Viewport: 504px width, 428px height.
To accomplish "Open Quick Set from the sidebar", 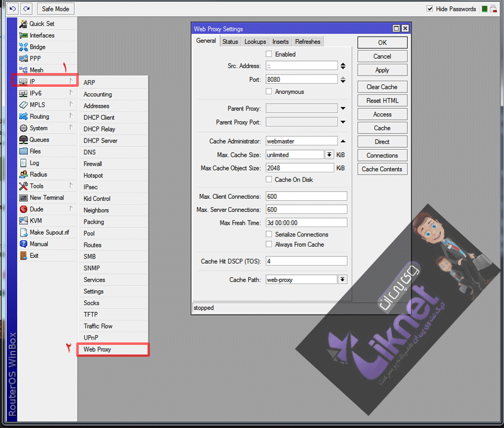I will point(42,24).
